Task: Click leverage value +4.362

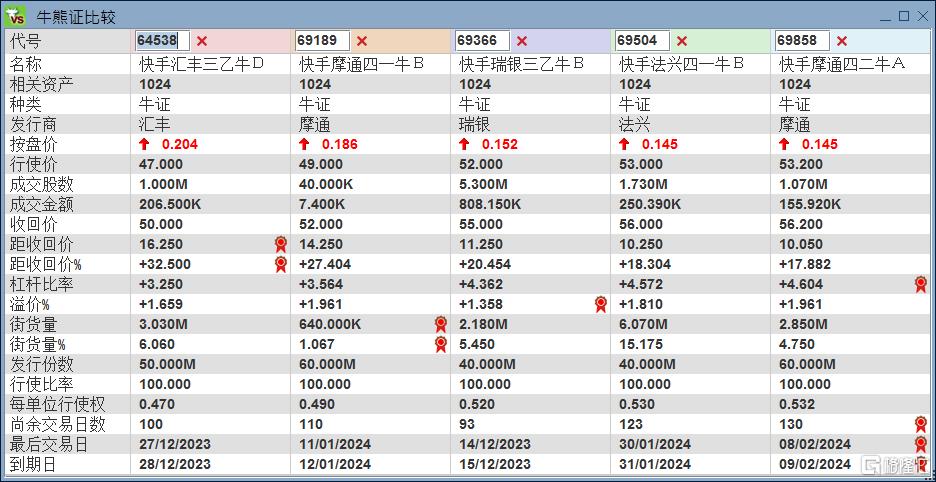Action: pos(481,284)
